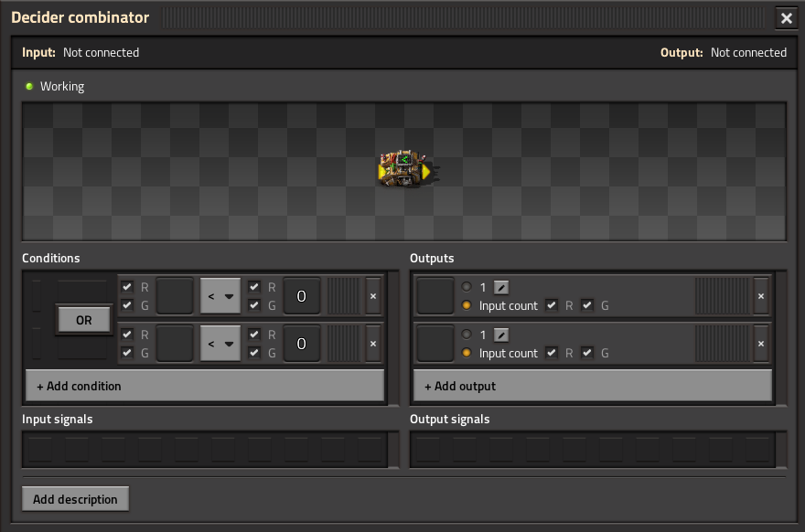Viewport: 805px width, 532px height.
Task: Toggle the G checkbox in the first output
Action: coord(587,305)
